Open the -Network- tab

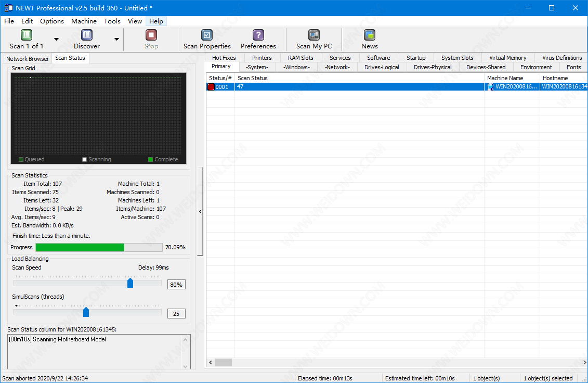pos(337,67)
